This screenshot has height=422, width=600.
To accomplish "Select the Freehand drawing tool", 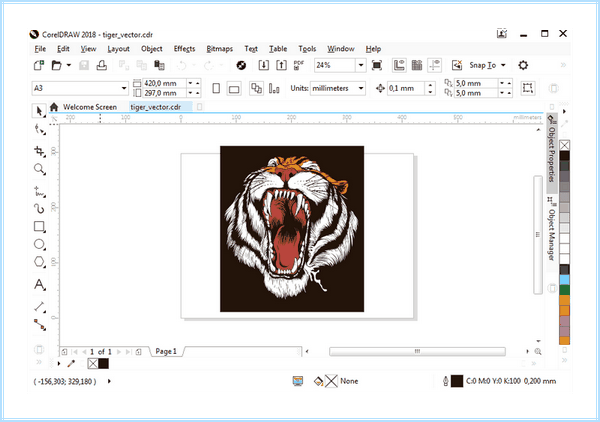I will [39, 191].
